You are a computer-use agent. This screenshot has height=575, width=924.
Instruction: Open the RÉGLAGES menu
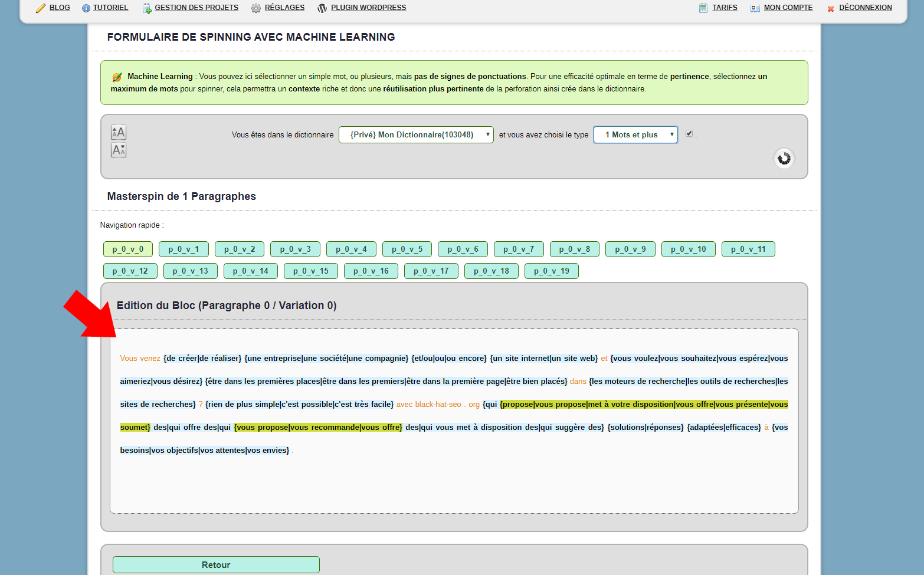(284, 8)
